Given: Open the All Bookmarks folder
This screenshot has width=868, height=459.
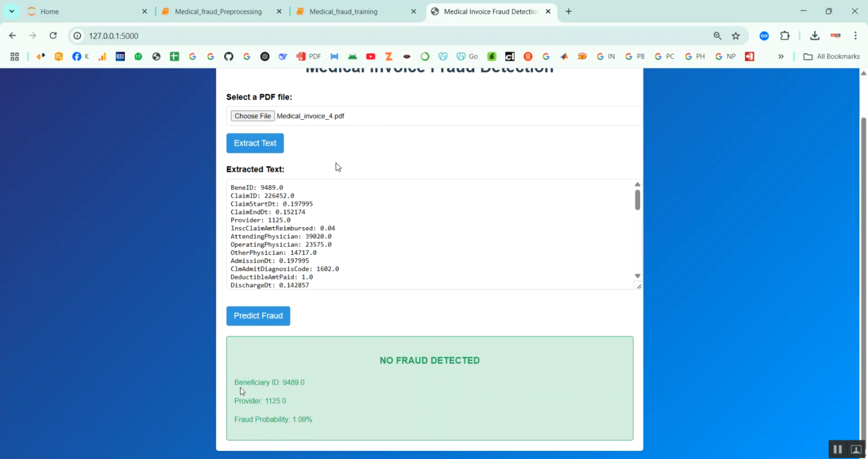Looking at the screenshot, I should coord(832,57).
